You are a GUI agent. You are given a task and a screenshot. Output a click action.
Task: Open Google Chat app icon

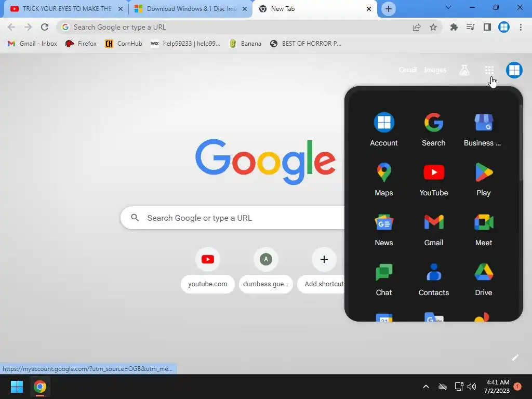coord(384,279)
